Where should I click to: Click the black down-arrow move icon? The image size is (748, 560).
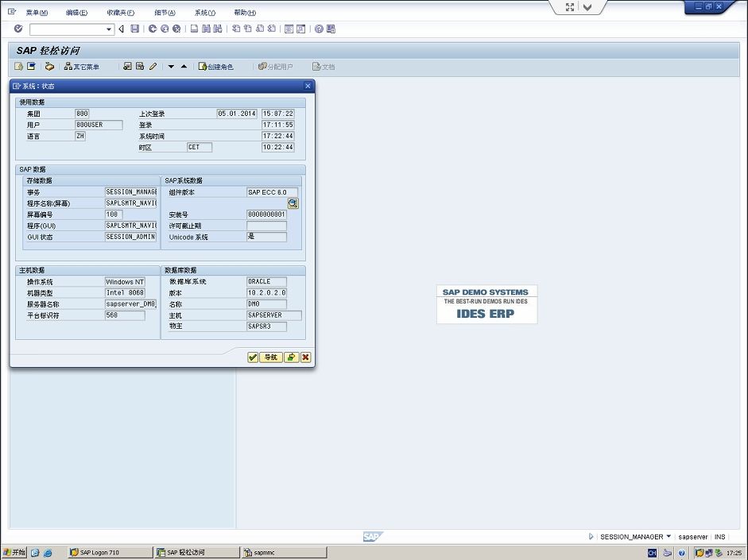[171, 67]
